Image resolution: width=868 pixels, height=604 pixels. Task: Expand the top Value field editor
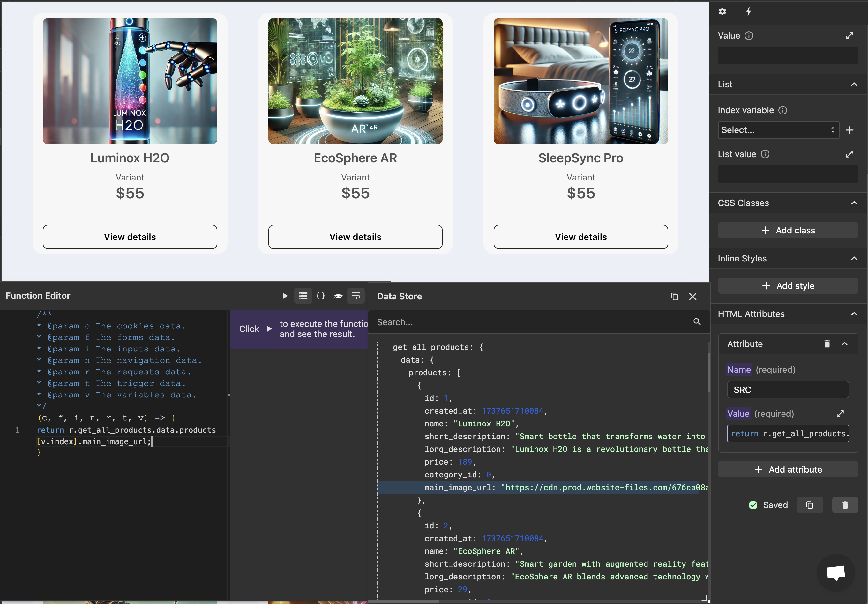[x=849, y=35]
